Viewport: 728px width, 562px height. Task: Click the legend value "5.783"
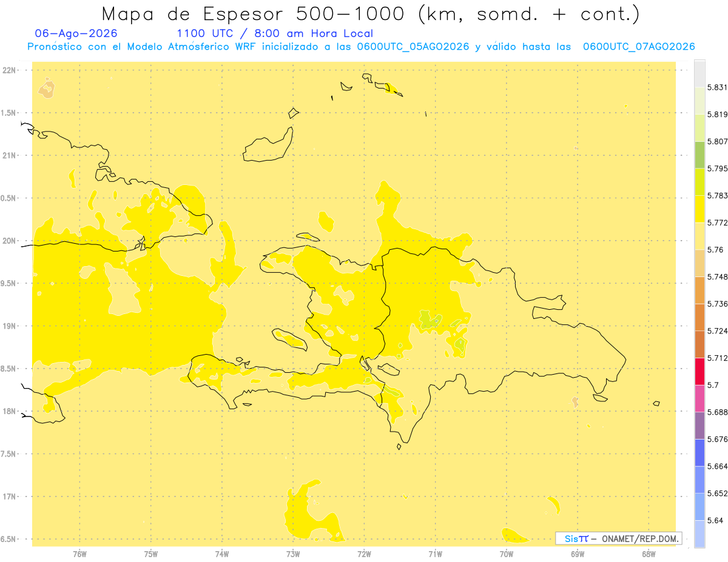tap(718, 196)
